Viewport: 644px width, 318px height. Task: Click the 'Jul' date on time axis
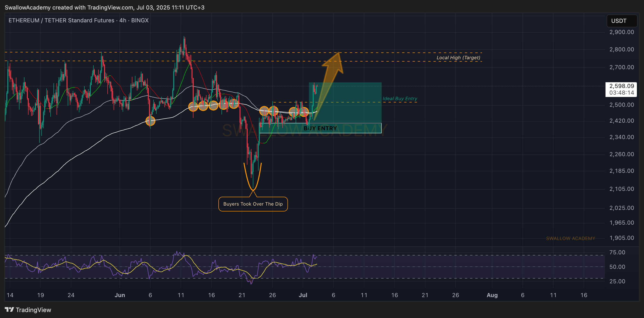303,295
